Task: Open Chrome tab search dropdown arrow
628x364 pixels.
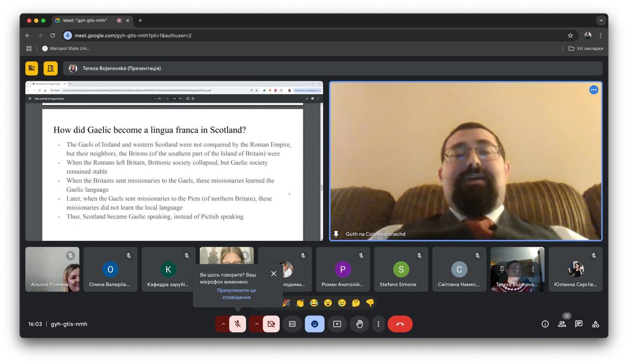Action: pos(601,21)
